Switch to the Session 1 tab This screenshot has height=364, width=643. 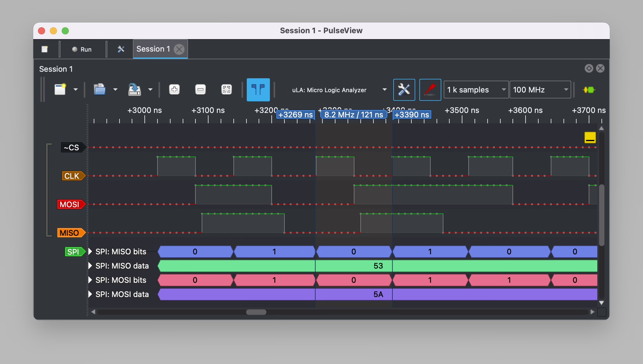153,49
